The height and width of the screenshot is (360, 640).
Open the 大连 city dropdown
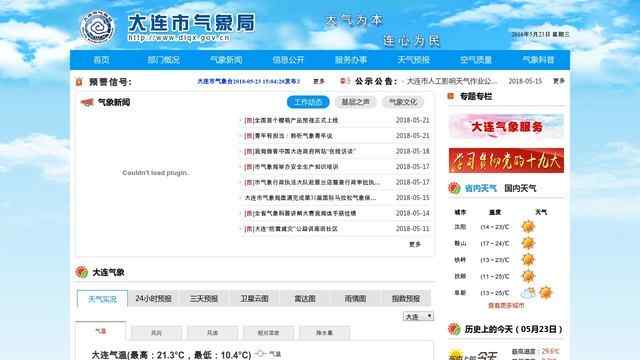click(418, 316)
